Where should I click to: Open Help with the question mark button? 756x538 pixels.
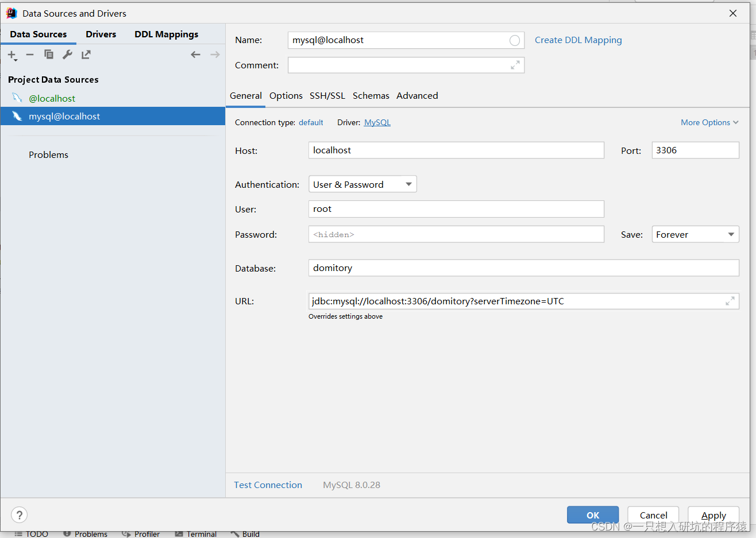(19, 515)
